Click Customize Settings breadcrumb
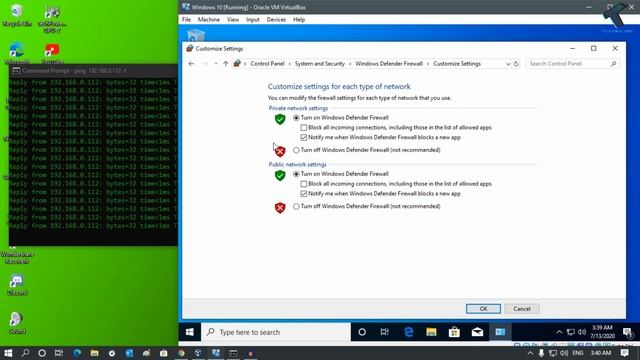The width and height of the screenshot is (640, 360). click(457, 64)
